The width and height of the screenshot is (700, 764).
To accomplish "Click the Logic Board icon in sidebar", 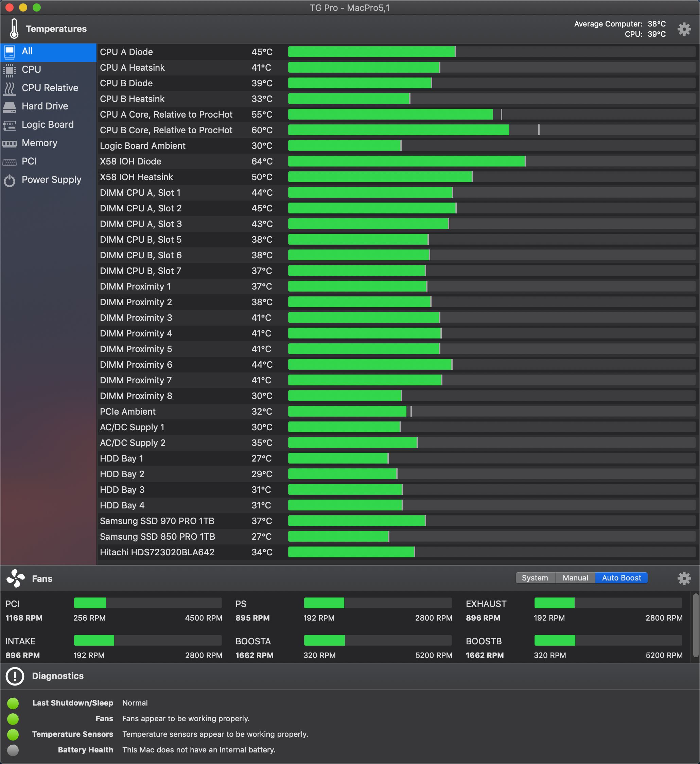I will pos(10,125).
